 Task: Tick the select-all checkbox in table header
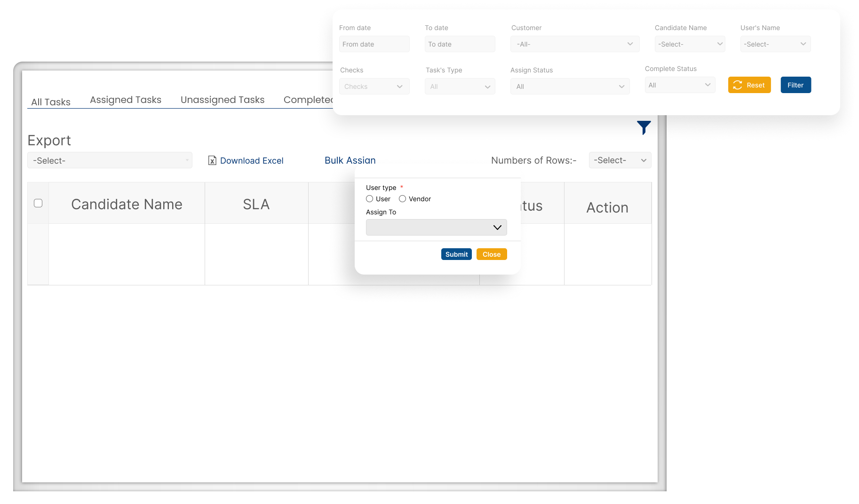pos(38,203)
